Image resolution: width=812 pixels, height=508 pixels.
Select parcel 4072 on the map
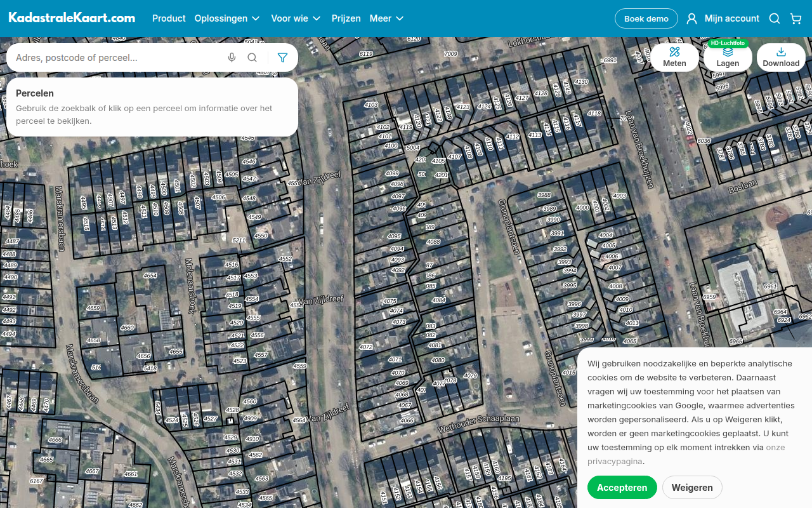click(x=366, y=347)
